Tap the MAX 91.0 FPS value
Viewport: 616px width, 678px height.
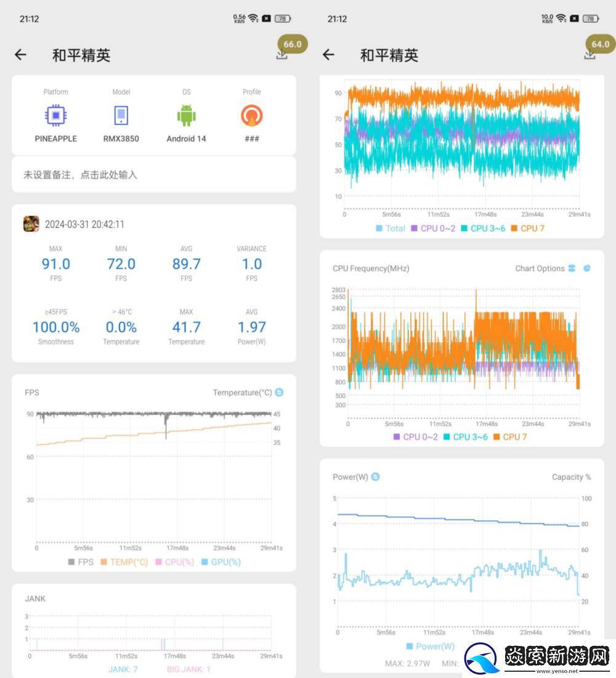56,264
